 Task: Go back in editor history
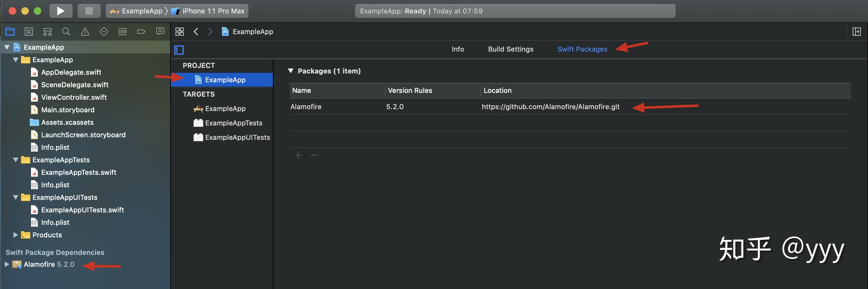click(x=196, y=32)
